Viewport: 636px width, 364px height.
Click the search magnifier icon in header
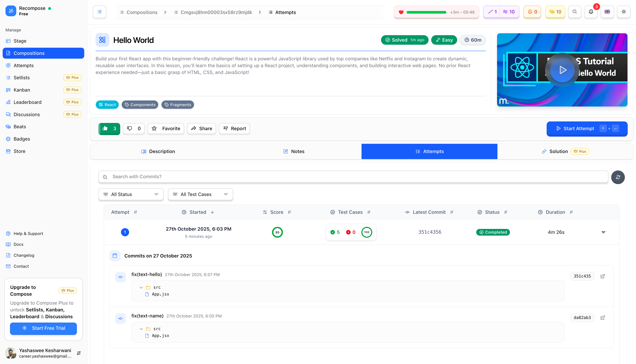coord(574,12)
